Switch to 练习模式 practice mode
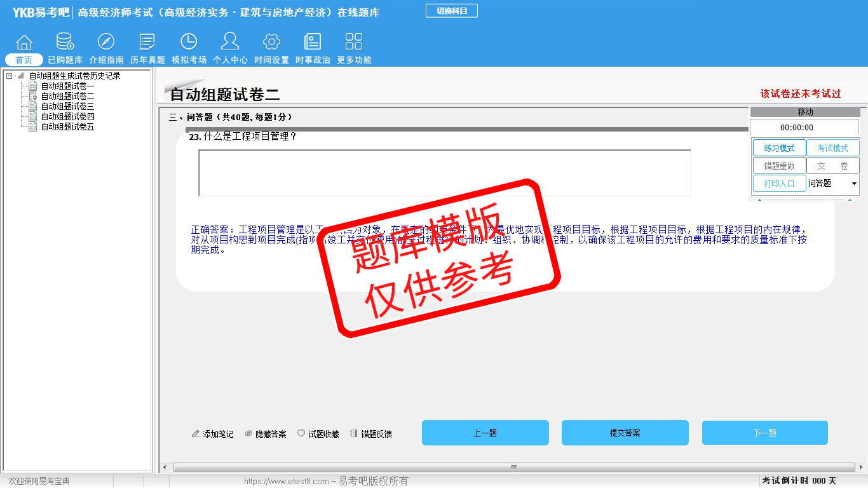This screenshot has width=868, height=488. (x=779, y=148)
